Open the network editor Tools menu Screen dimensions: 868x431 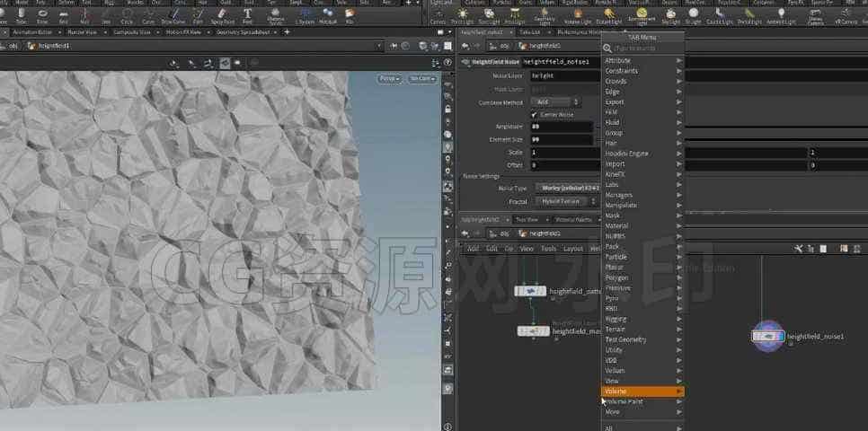548,249
